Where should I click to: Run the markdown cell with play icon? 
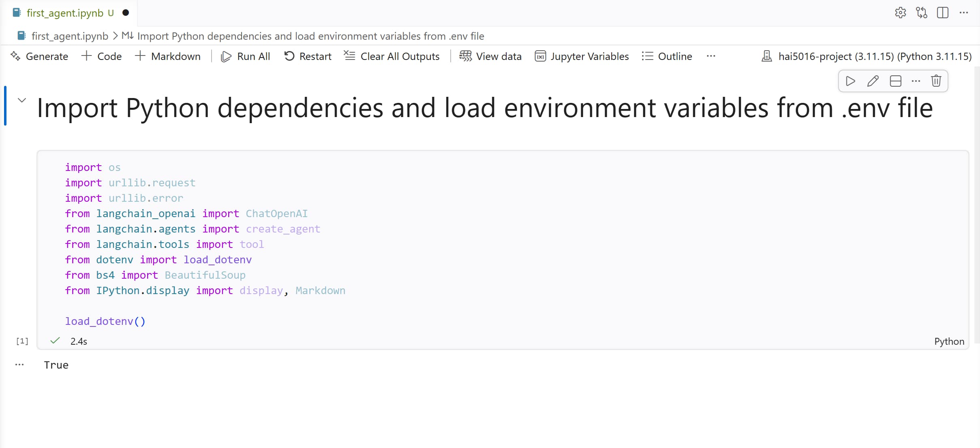850,81
